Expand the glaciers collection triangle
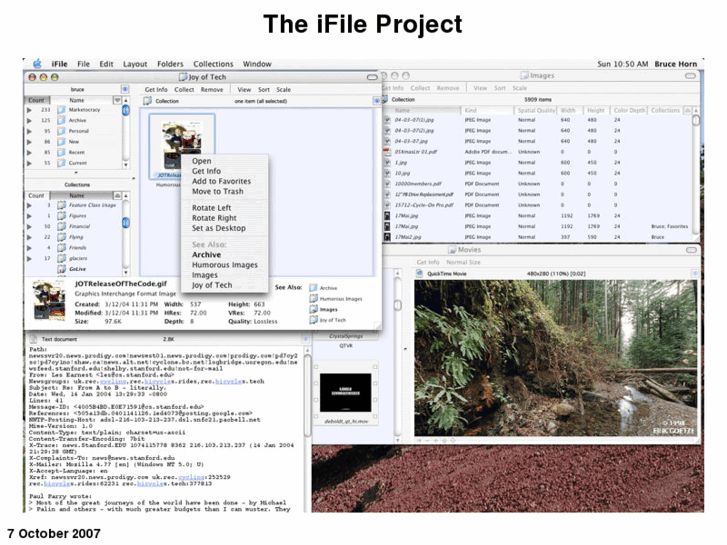This screenshot has height=545, width=727. [x=29, y=258]
